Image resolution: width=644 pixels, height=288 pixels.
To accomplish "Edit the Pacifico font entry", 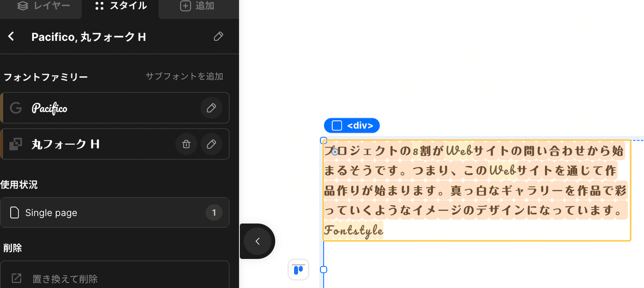I will (211, 108).
